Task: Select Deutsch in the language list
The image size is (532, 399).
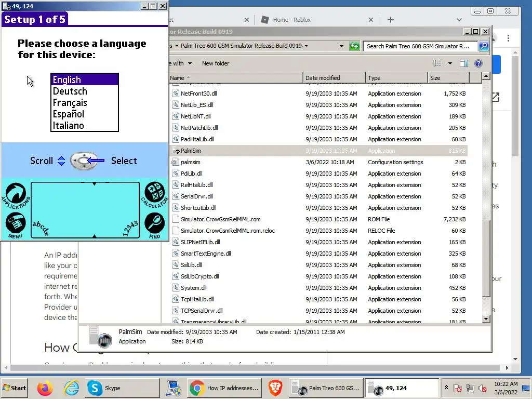Action: [x=85, y=91]
